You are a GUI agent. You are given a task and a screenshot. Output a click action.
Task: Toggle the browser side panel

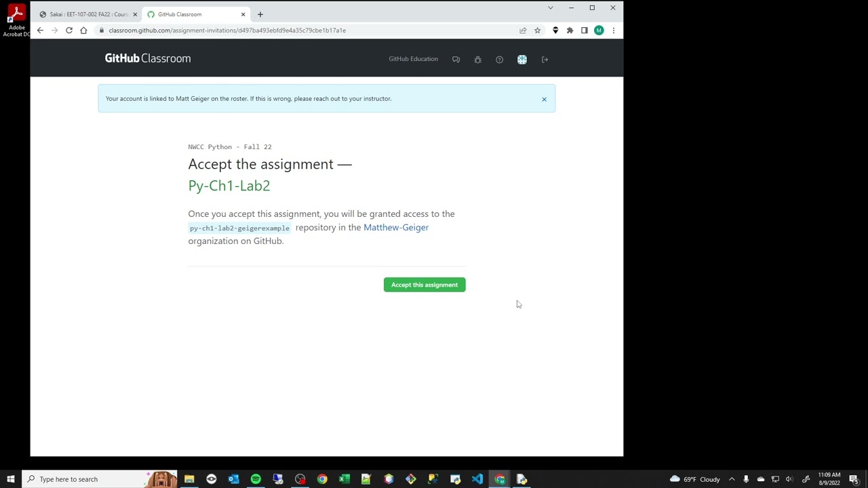(x=584, y=30)
